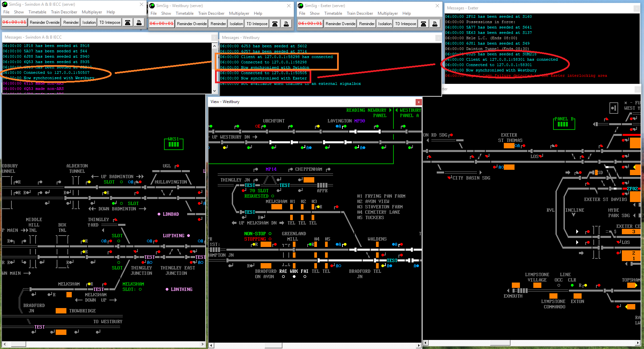
Task: Toggle the RAI crossing control circle
Action: [283, 277]
